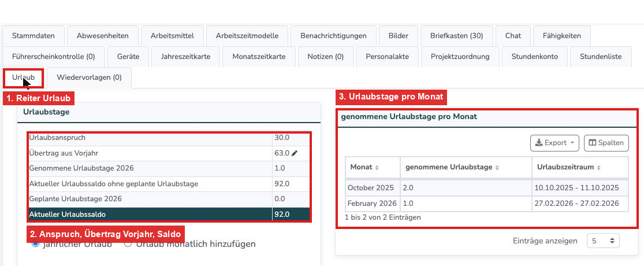Viewport: 644px width, 266px height.
Task: Click the '1 bis 2 von 2 Einträgen' text
Action: 383,217
